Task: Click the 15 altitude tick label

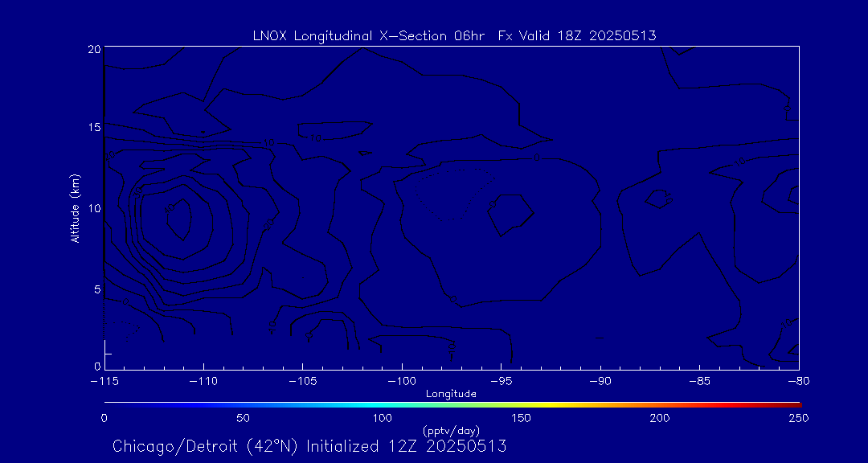Action: pyautogui.click(x=93, y=127)
